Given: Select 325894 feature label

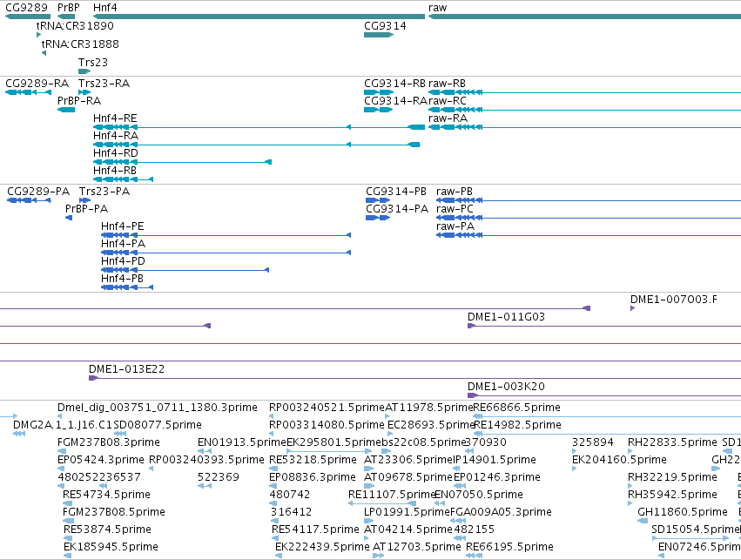Looking at the screenshot, I should tap(593, 442).
